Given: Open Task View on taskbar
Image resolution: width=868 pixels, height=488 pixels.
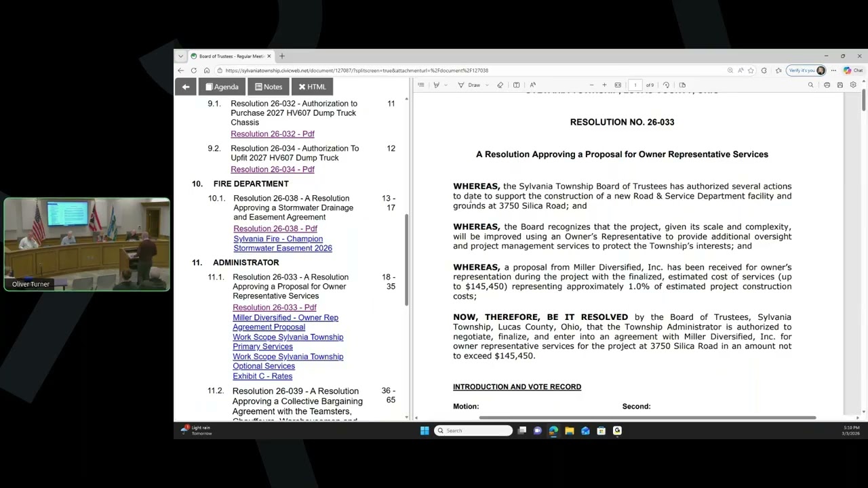Looking at the screenshot, I should [522, 430].
